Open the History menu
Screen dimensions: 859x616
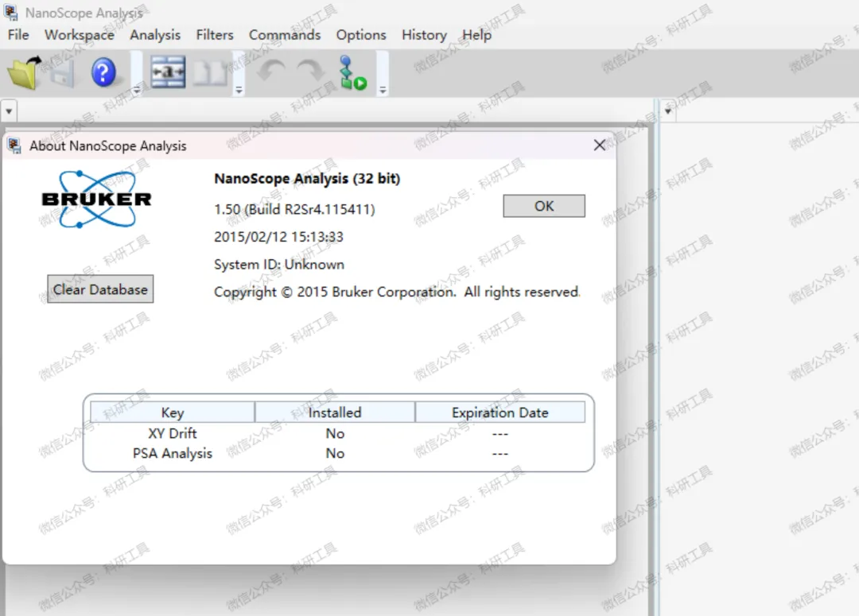click(x=424, y=35)
